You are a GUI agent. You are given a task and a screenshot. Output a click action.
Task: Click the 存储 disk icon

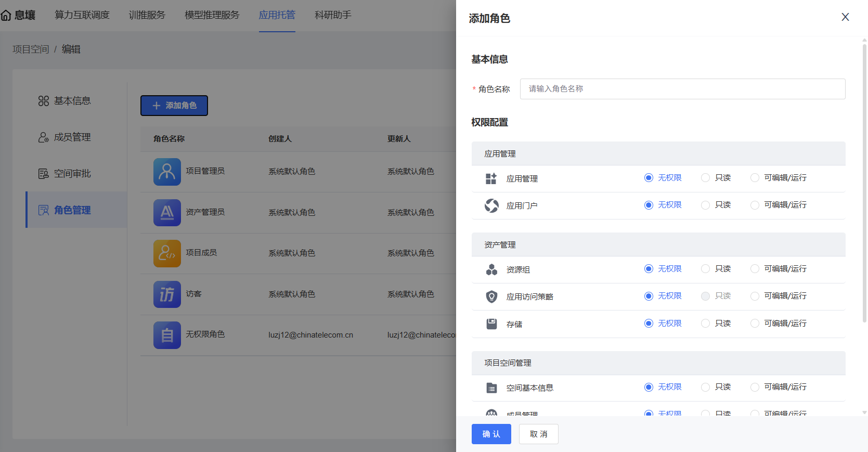click(x=491, y=324)
